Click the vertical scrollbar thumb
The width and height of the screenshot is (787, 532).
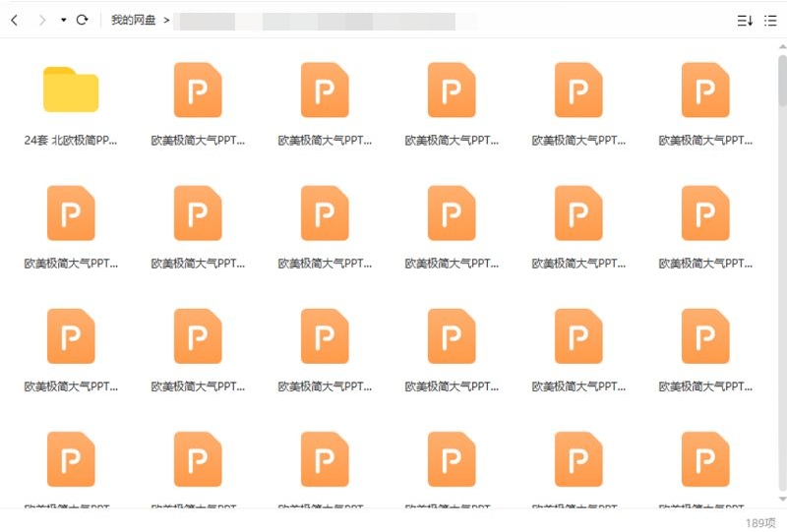(x=782, y=81)
